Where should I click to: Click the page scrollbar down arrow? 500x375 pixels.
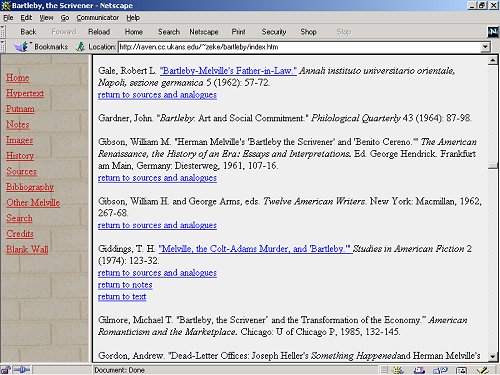click(x=493, y=357)
